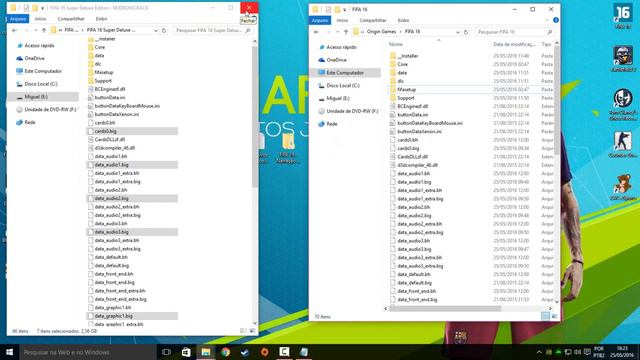Click the taskbar search box

88,352
